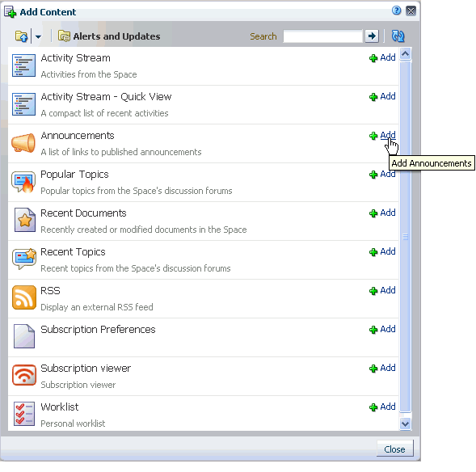Viewport: 476px width, 472px height.
Task: Open the Subscription Preferences item
Action: [98, 330]
